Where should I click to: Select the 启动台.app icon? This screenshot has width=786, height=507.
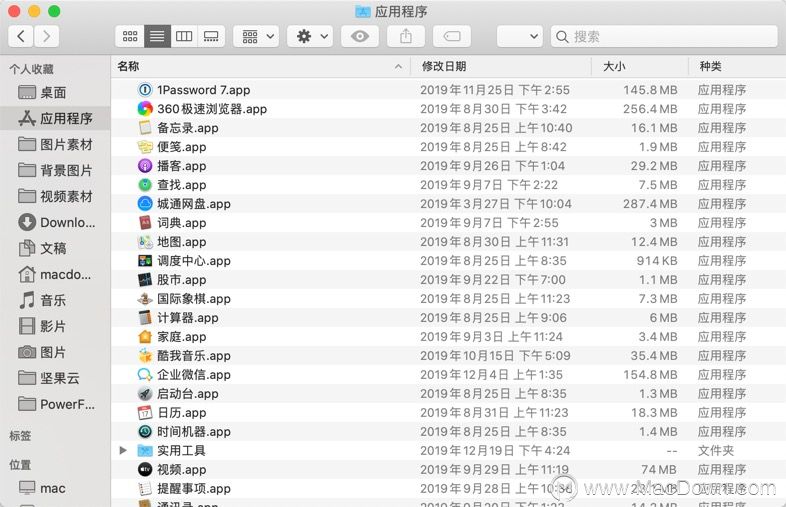(x=145, y=394)
